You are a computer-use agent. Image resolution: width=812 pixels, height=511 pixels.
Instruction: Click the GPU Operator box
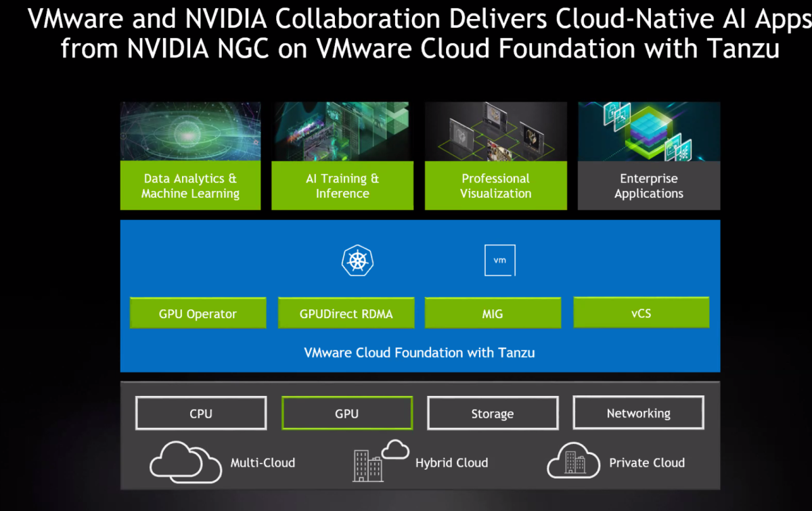tap(198, 313)
